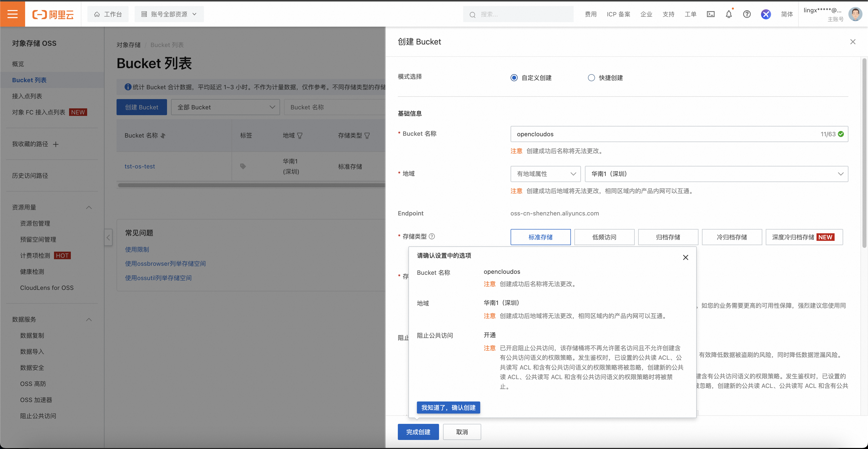Open the All Bucket filter dropdown
The width and height of the screenshot is (868, 449).
pos(226,107)
